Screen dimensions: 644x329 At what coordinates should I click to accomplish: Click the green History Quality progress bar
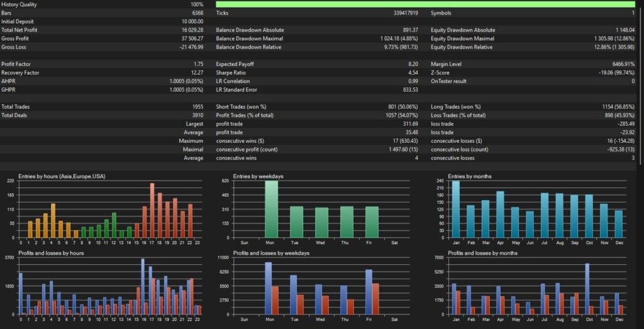pos(425,4)
